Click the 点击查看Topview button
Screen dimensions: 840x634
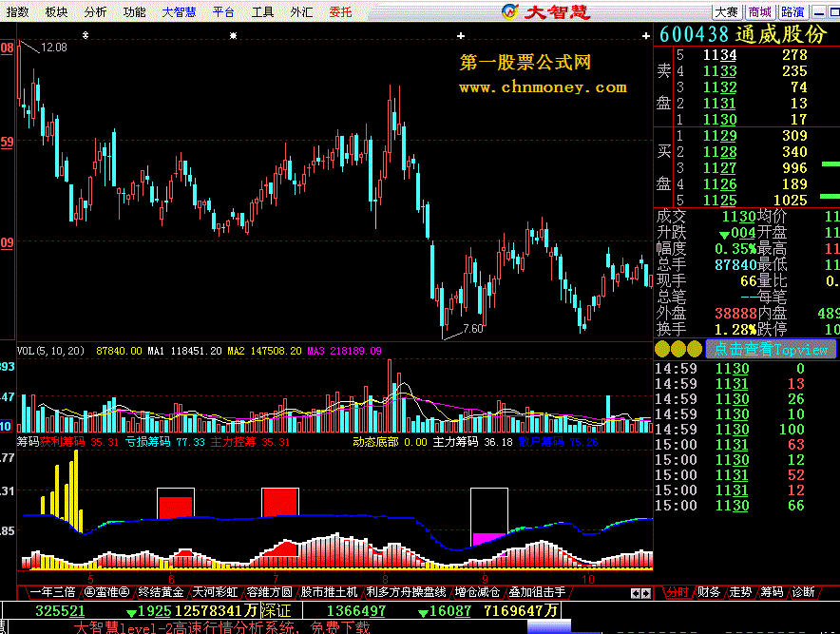click(x=771, y=350)
